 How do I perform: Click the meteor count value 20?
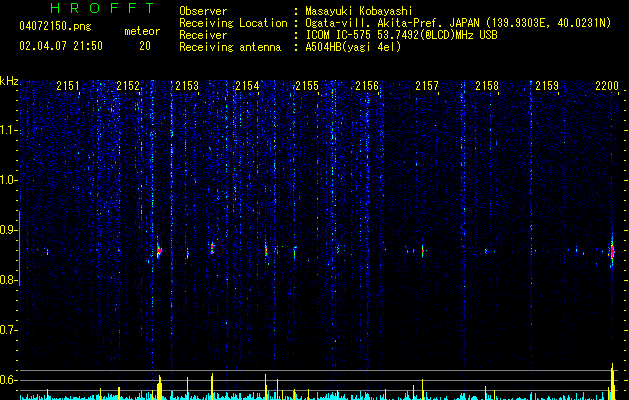[x=145, y=46]
